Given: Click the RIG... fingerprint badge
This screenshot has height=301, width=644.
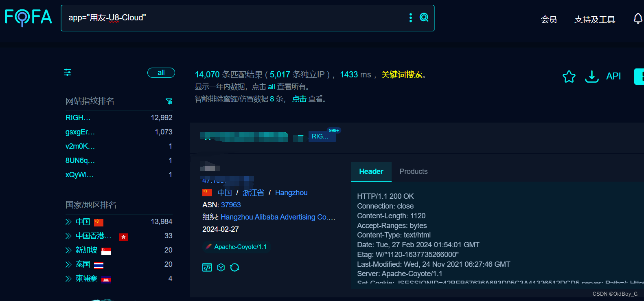Looking at the screenshot, I should pyautogui.click(x=322, y=136).
